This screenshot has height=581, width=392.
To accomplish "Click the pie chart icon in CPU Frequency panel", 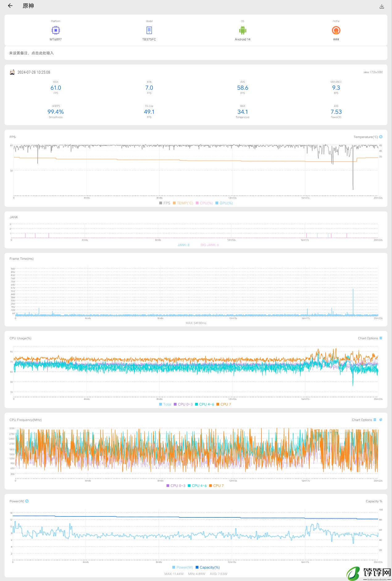I will pyautogui.click(x=381, y=420).
